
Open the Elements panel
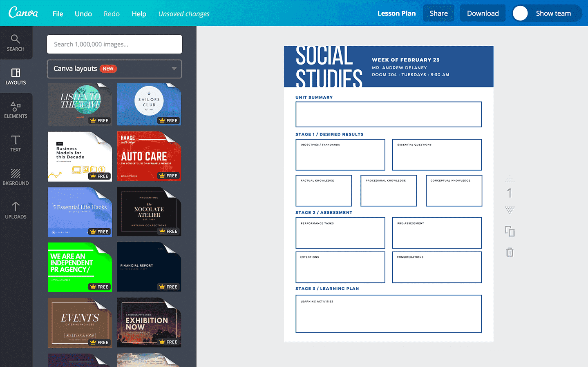(16, 110)
